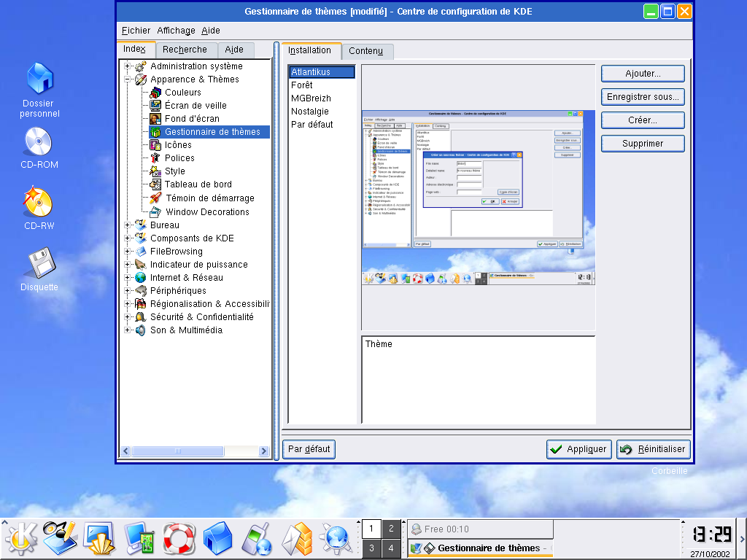Select the Écran de veille icon
747x560 pixels.
click(x=155, y=106)
